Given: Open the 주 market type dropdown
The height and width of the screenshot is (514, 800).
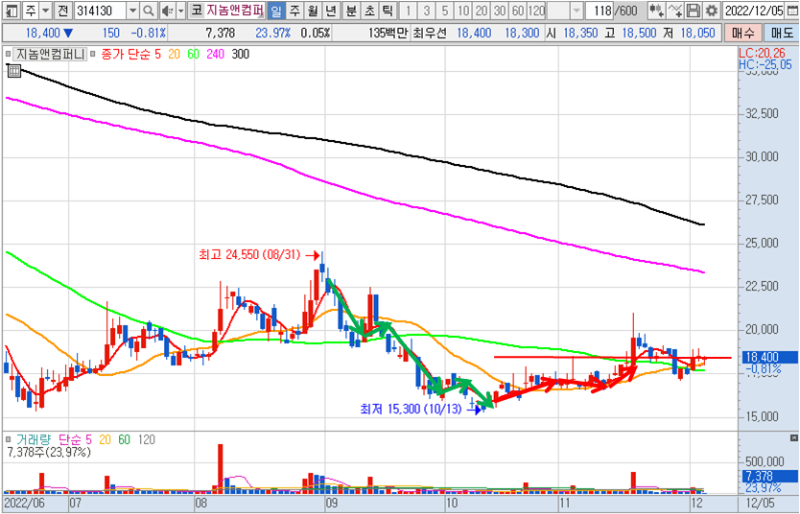Looking at the screenshot, I should pos(45,10).
